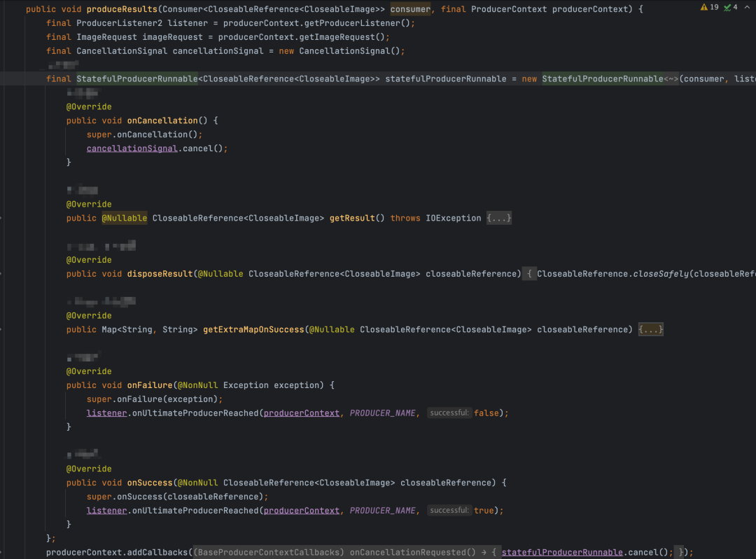Click the ImageRequest type name
Screen dimensions: 756x559
point(106,37)
